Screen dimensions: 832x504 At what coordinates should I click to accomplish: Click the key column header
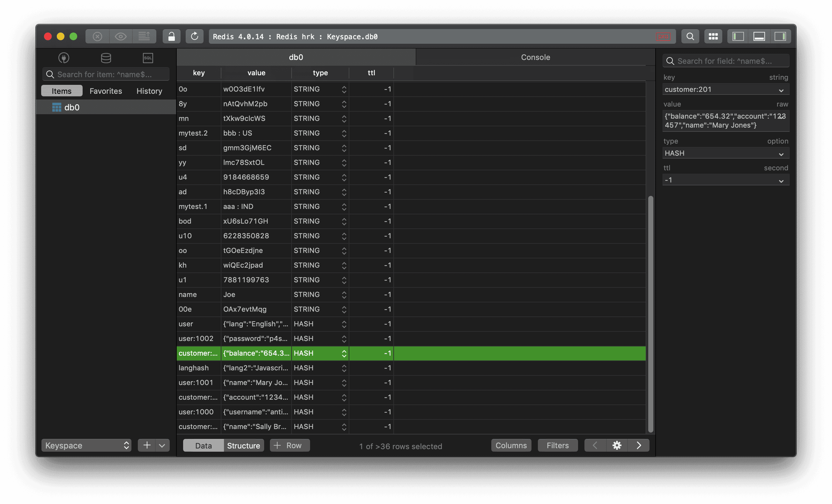click(198, 73)
